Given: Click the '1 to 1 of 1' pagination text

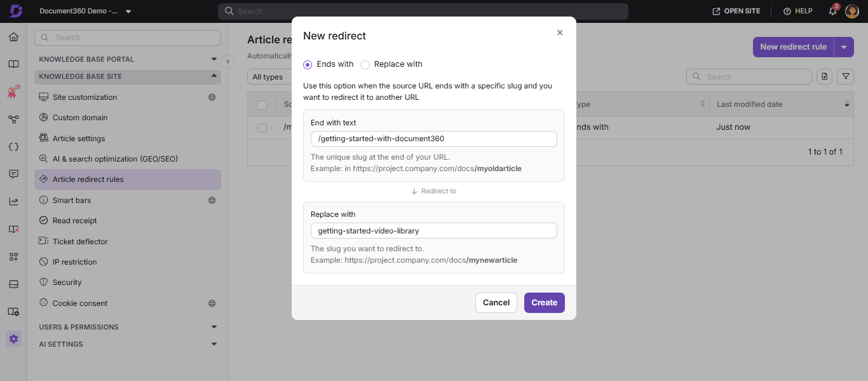Looking at the screenshot, I should [x=825, y=152].
